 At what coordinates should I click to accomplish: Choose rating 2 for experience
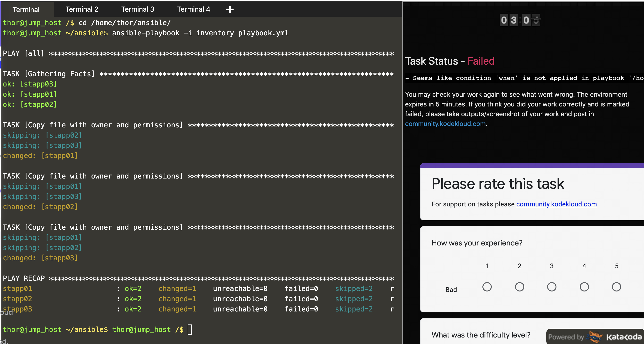[519, 287]
